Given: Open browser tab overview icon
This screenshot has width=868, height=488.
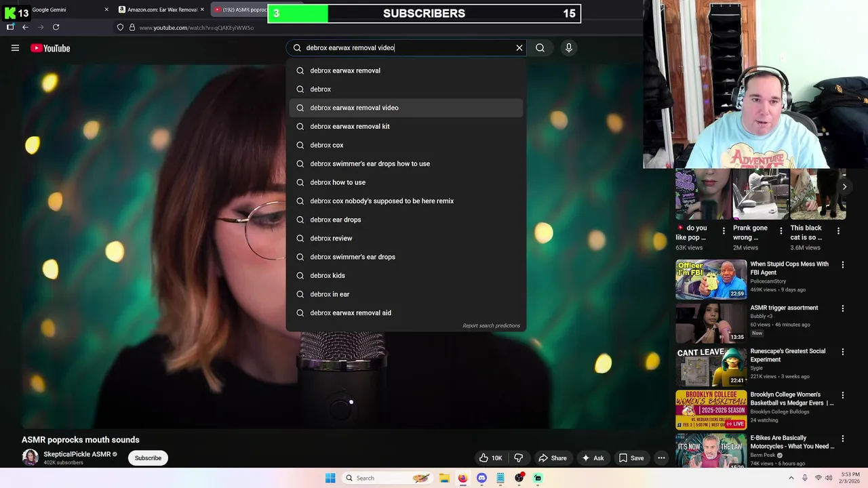Looking at the screenshot, I should point(10,27).
